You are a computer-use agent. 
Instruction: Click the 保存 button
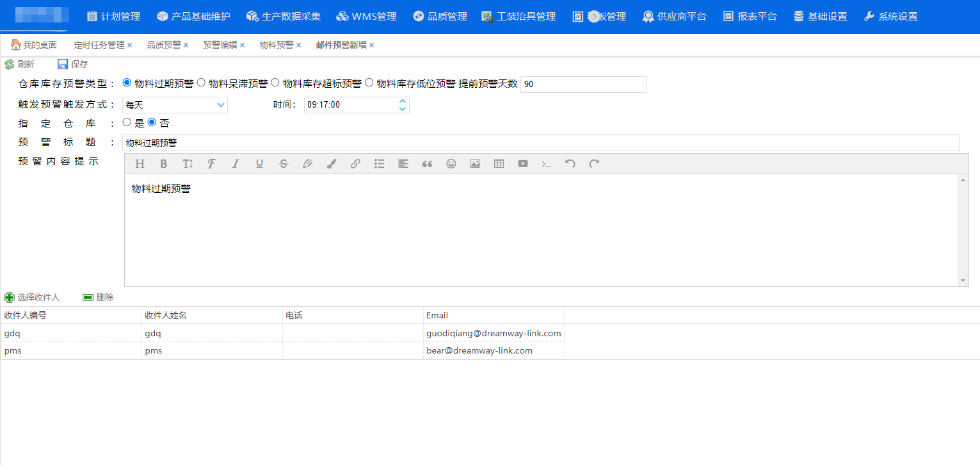click(73, 64)
